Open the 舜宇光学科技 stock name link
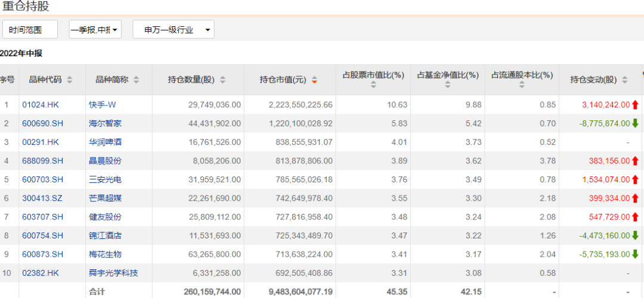 (x=113, y=273)
